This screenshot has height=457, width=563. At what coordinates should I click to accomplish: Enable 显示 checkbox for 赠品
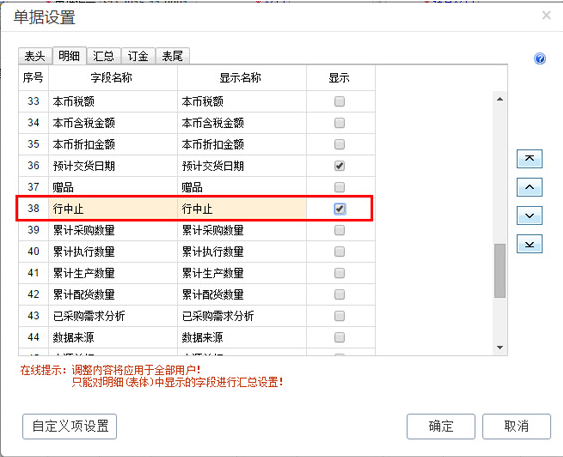(x=339, y=187)
